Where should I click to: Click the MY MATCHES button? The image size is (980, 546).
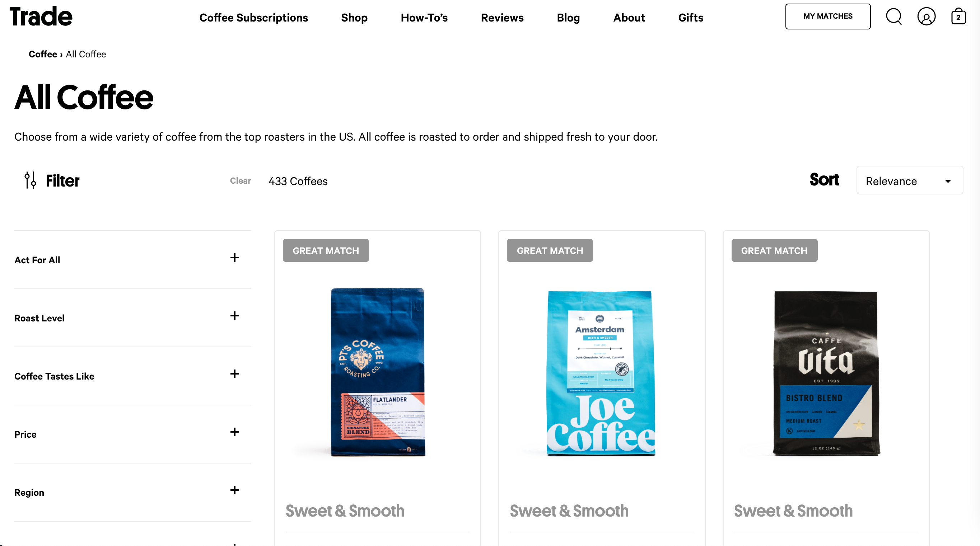point(828,17)
